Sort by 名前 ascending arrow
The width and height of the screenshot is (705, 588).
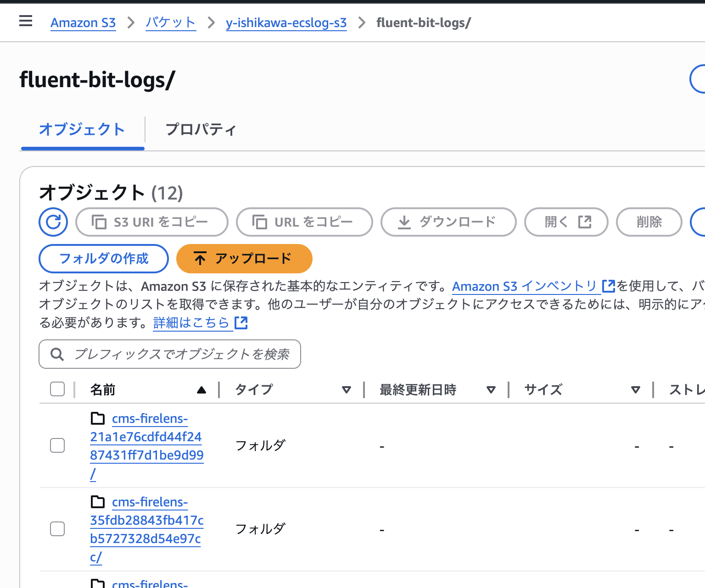point(201,390)
